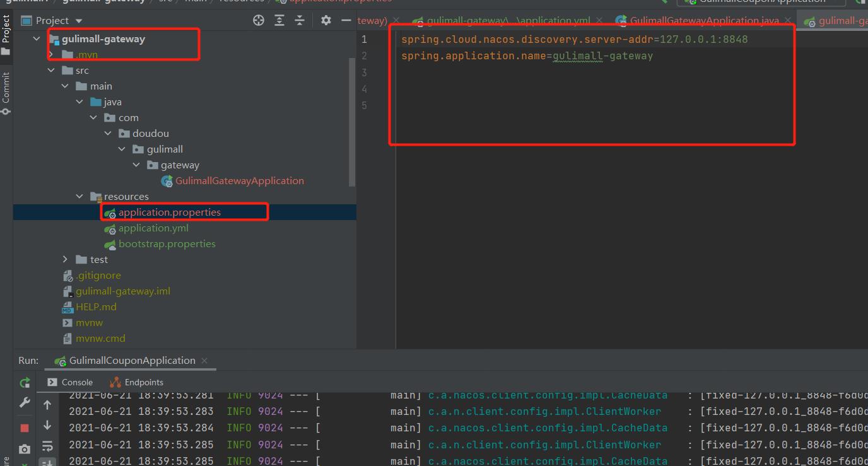Open the Commit vertical side tab
Image resolution: width=868 pixels, height=466 pixels.
(6, 93)
